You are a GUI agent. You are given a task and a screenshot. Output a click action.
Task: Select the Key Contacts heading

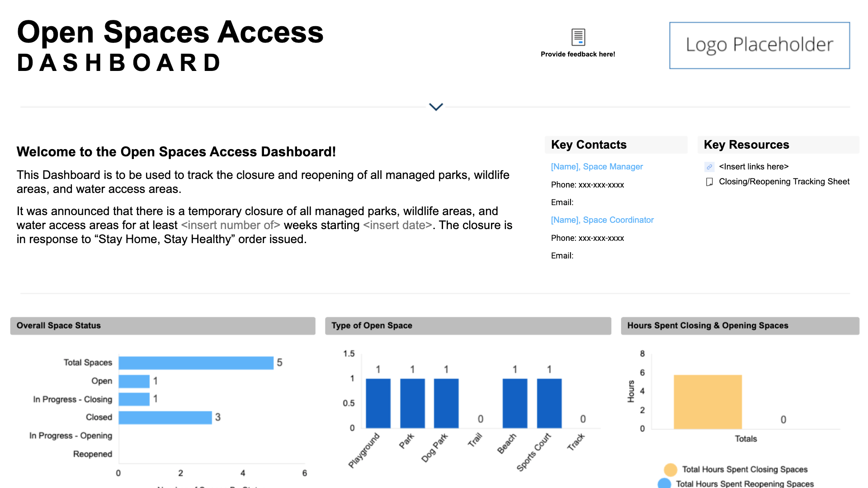tap(589, 145)
